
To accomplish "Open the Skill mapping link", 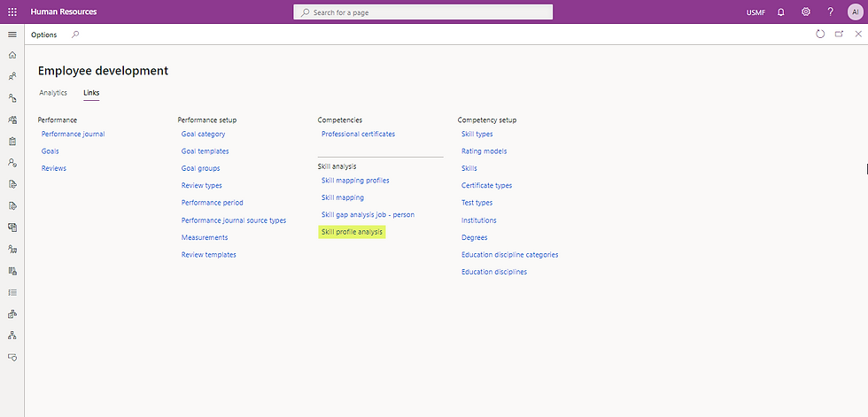I will point(343,197).
